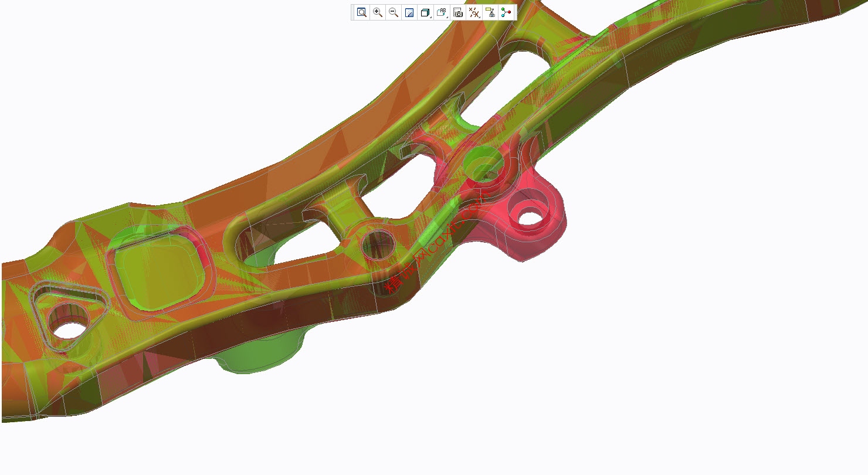
Task: Click the Repaint screen icon
Action: tap(409, 12)
